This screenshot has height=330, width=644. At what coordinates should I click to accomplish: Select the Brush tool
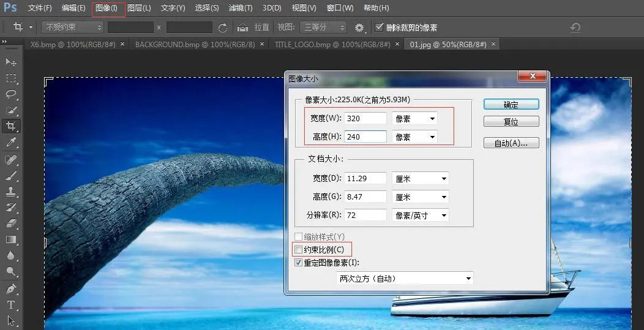(11, 176)
